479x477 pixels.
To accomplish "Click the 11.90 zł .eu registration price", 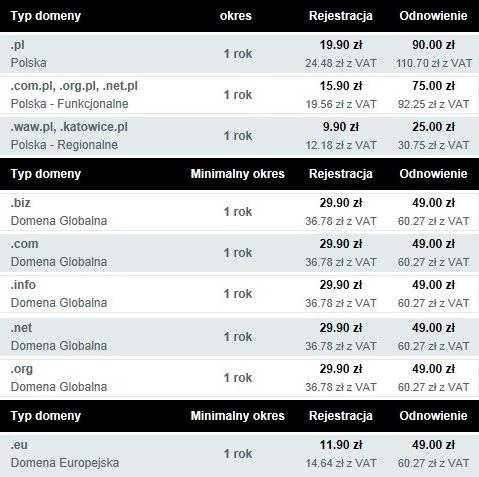I will 341,445.
